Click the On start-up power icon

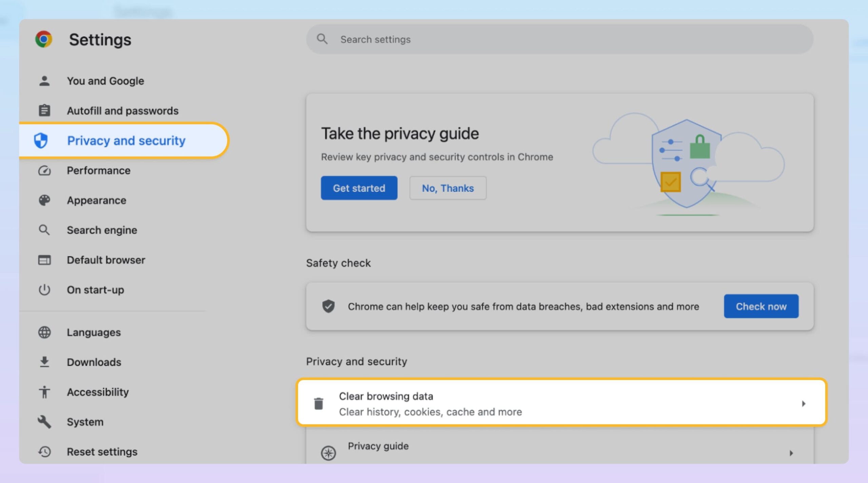coord(44,289)
